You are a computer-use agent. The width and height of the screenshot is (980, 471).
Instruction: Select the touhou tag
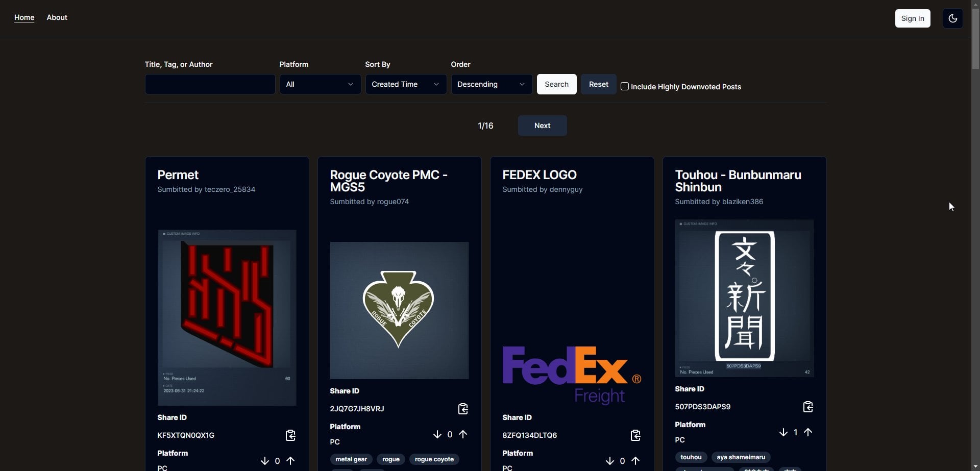pos(691,457)
